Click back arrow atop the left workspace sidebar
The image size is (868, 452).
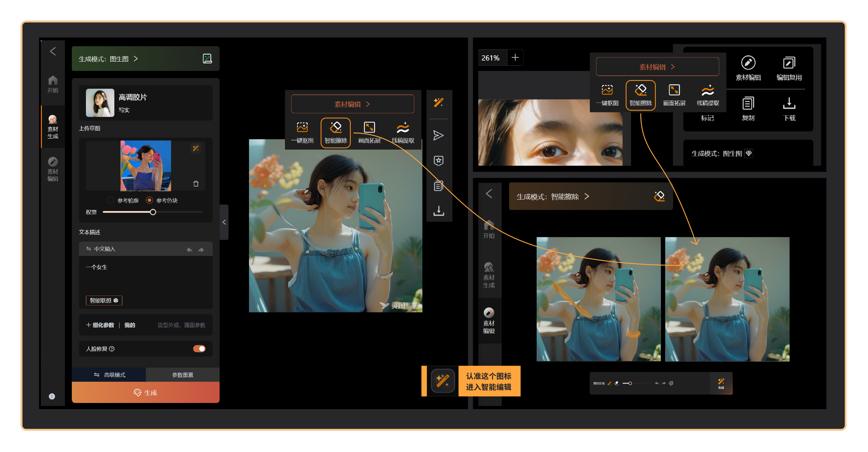[53, 51]
